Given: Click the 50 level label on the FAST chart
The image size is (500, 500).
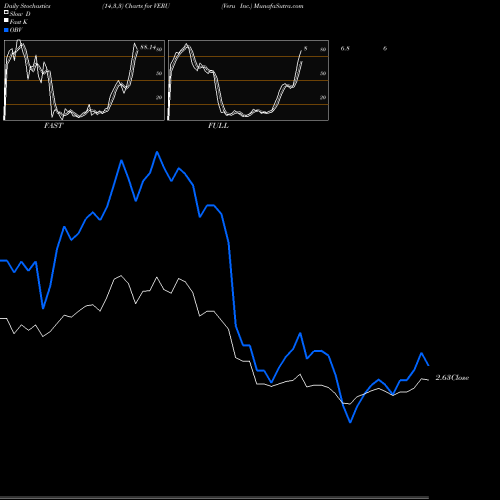Looking at the screenshot, I should (159, 73).
